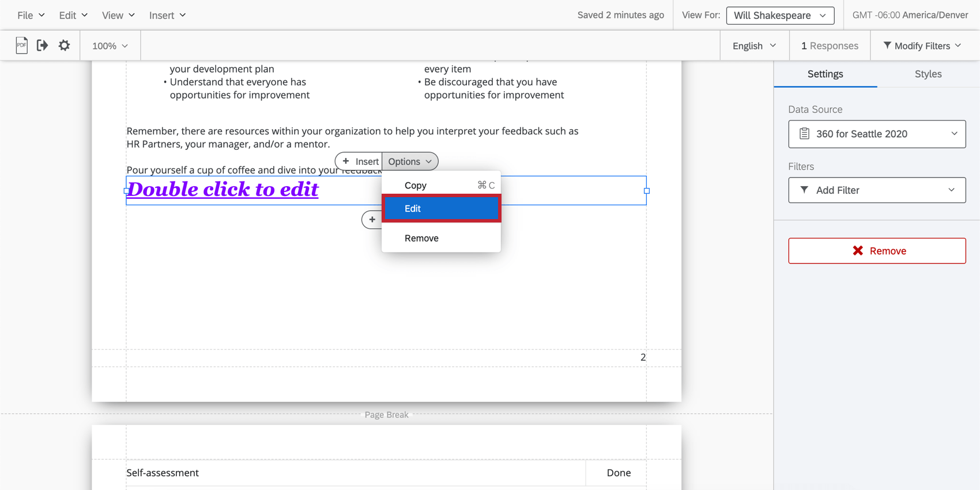Click the right resize handle of text box

point(647,191)
